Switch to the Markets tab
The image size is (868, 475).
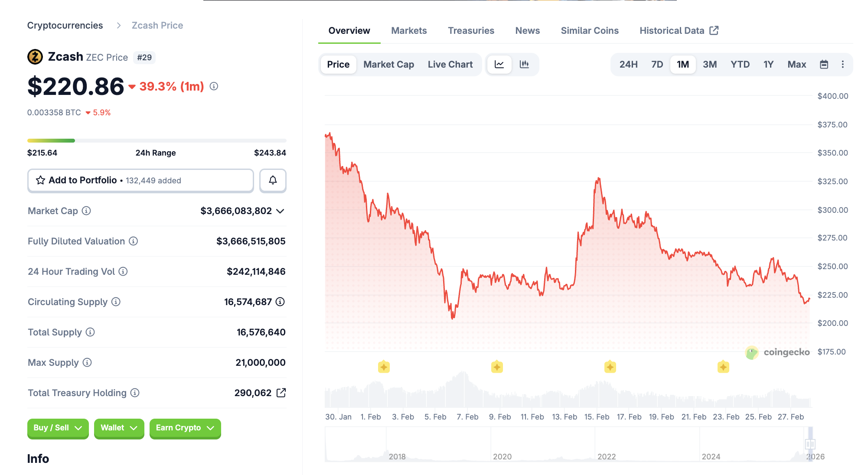tap(408, 30)
